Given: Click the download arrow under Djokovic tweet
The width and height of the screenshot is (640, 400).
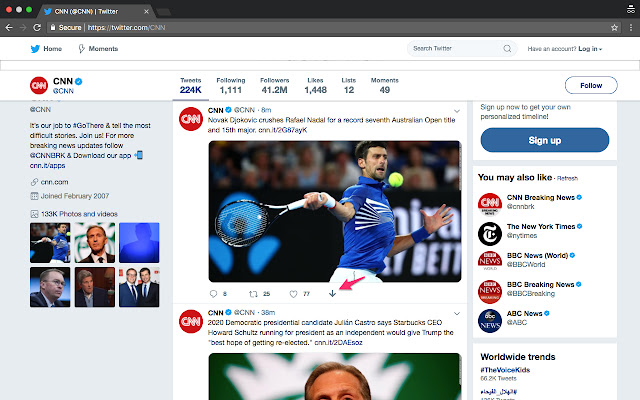Looking at the screenshot, I should [x=332, y=293].
